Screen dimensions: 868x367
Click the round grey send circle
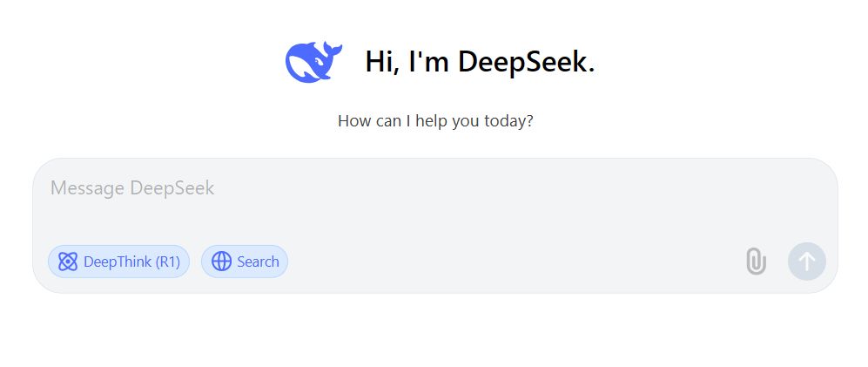(x=806, y=262)
